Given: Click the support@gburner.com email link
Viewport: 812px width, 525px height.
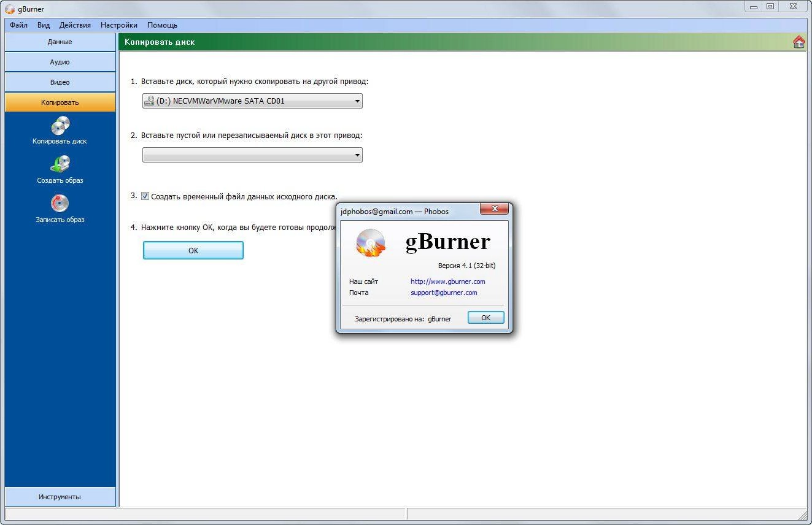Looking at the screenshot, I should click(x=444, y=293).
